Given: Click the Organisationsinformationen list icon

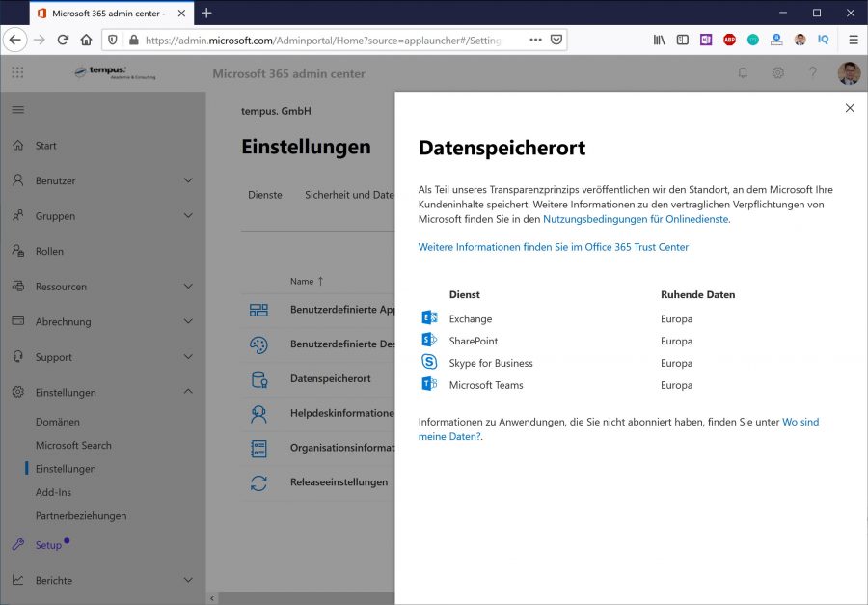Looking at the screenshot, I should tap(258, 449).
